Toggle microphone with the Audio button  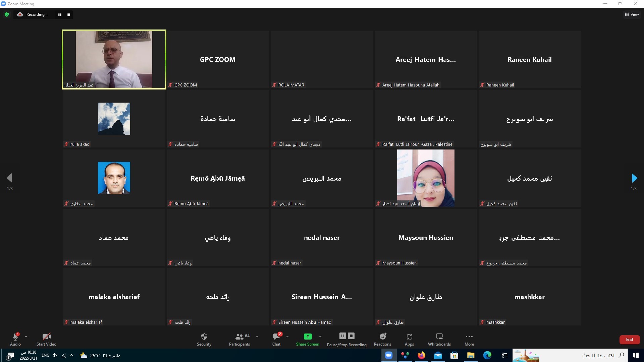pos(15,339)
